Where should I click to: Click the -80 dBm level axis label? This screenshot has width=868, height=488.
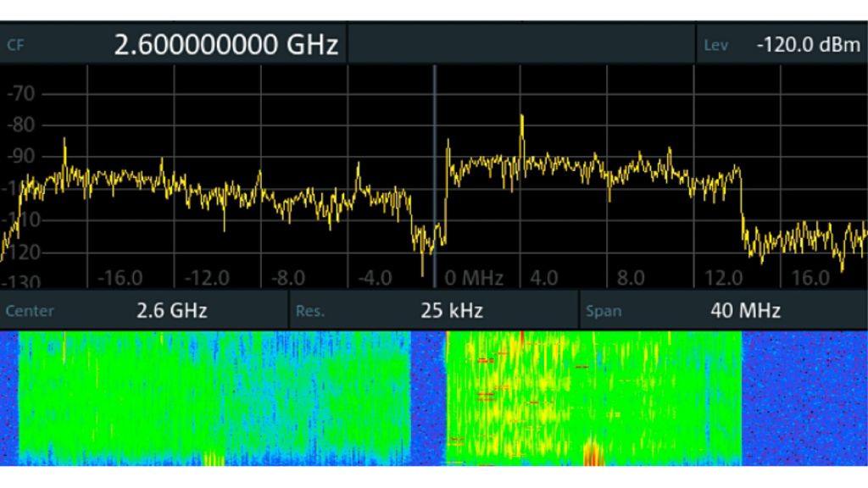[21, 125]
